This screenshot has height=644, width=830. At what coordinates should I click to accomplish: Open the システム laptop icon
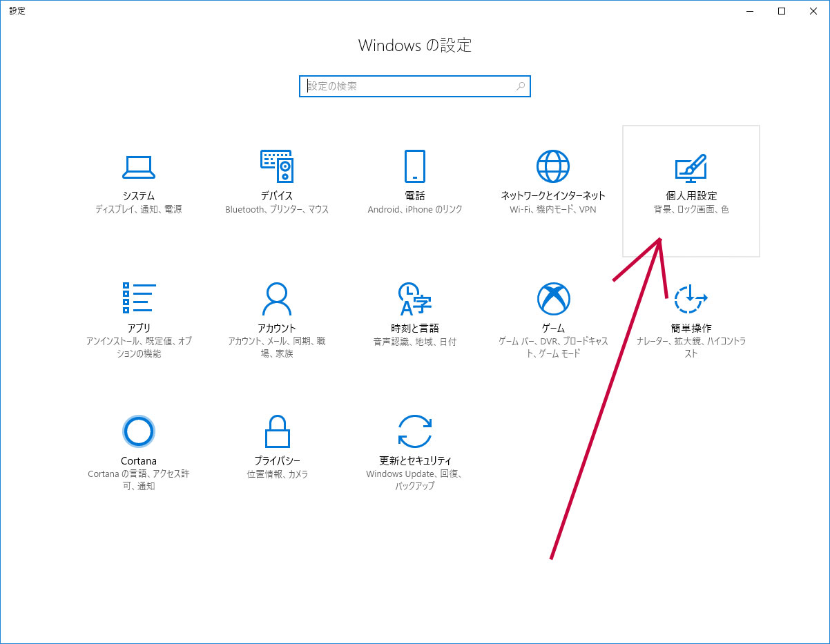139,166
